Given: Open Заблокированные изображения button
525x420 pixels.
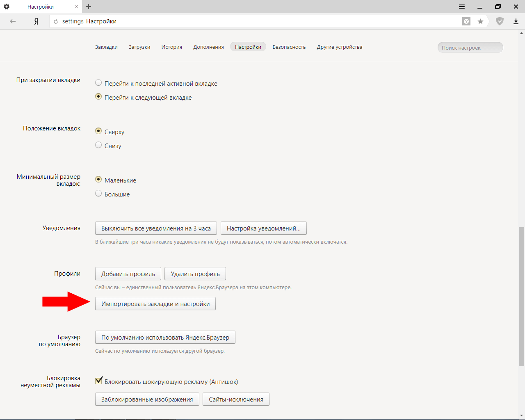Looking at the screenshot, I should tap(147, 399).
